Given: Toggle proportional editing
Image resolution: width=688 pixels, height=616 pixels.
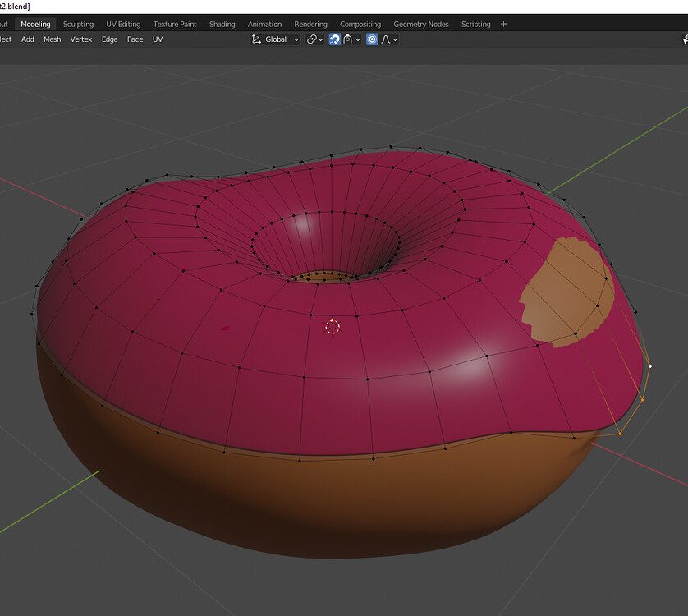Looking at the screenshot, I should pyautogui.click(x=371, y=39).
